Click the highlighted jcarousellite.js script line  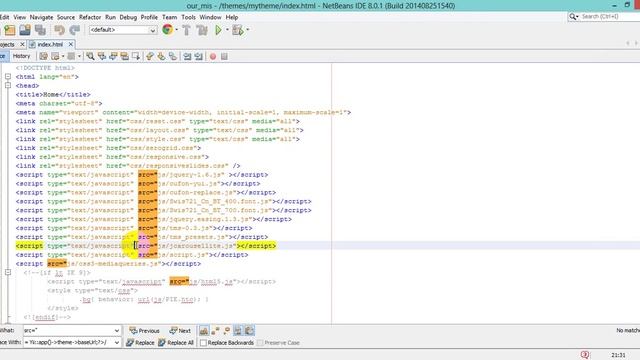point(146,246)
